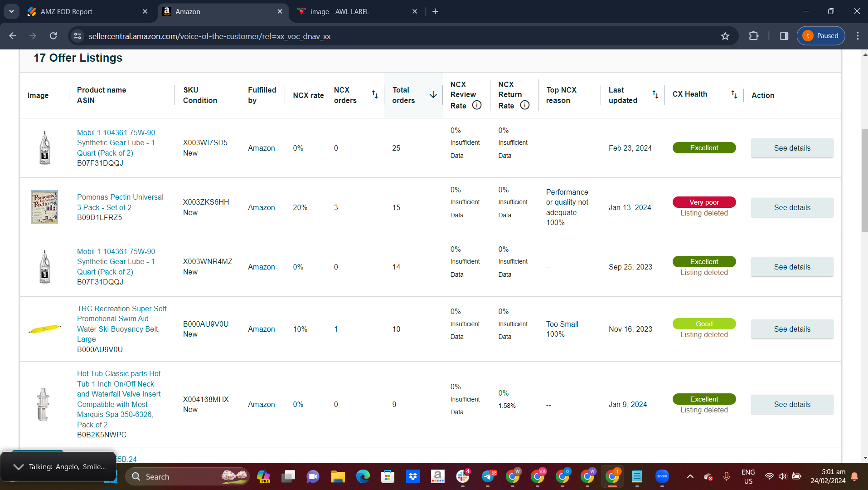Open File Explorer from the taskbar
This screenshot has height=490, width=868.
(x=338, y=477)
